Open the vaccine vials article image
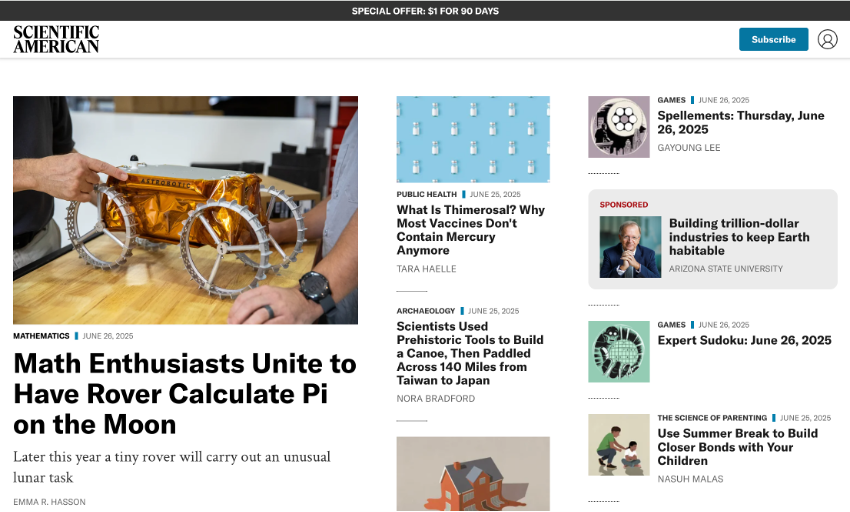 tap(473, 139)
